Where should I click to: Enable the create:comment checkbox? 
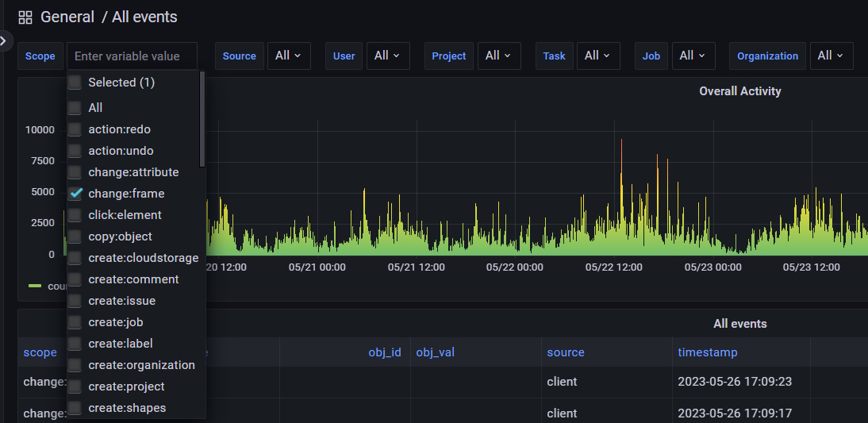coord(75,279)
